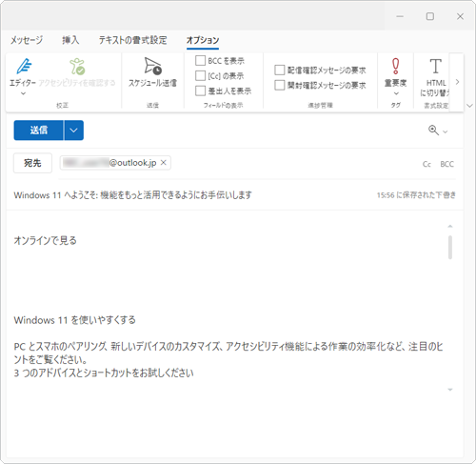Click the accessibility check icon
The height and width of the screenshot is (464, 476).
[x=77, y=67]
